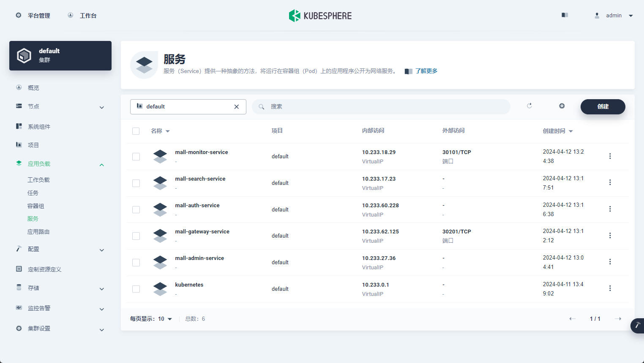644x363 pixels.
Task: Click the kubernetes service layer icon
Action: click(160, 289)
